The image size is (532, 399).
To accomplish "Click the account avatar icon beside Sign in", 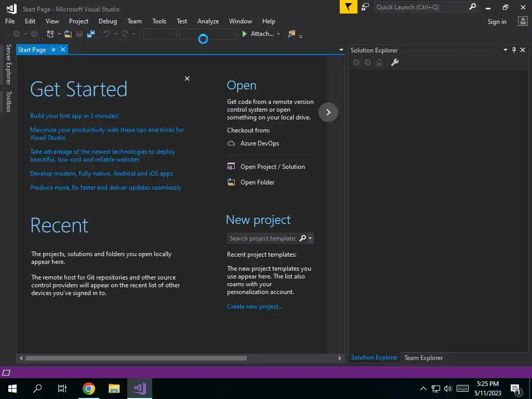I will click(x=523, y=21).
